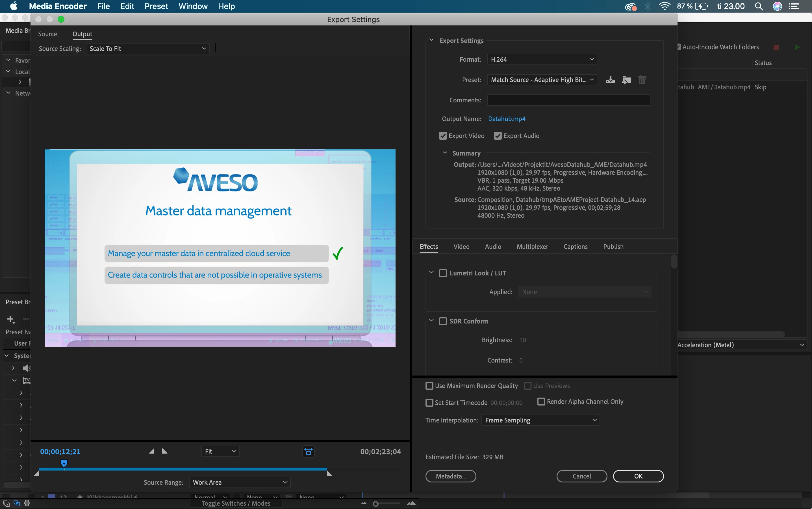Click the green Start Queue play icon

tap(797, 47)
